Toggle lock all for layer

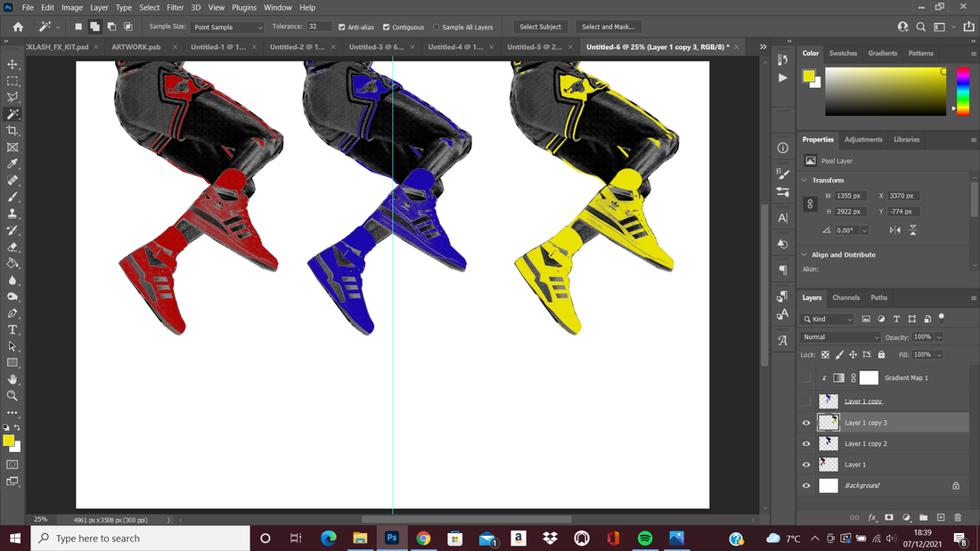click(x=881, y=355)
